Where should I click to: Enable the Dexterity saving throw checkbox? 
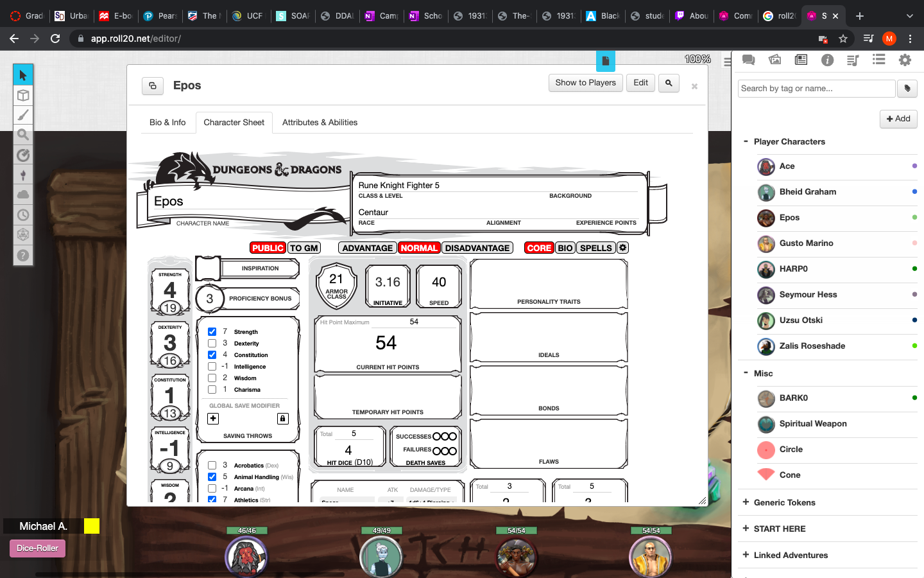tap(212, 344)
